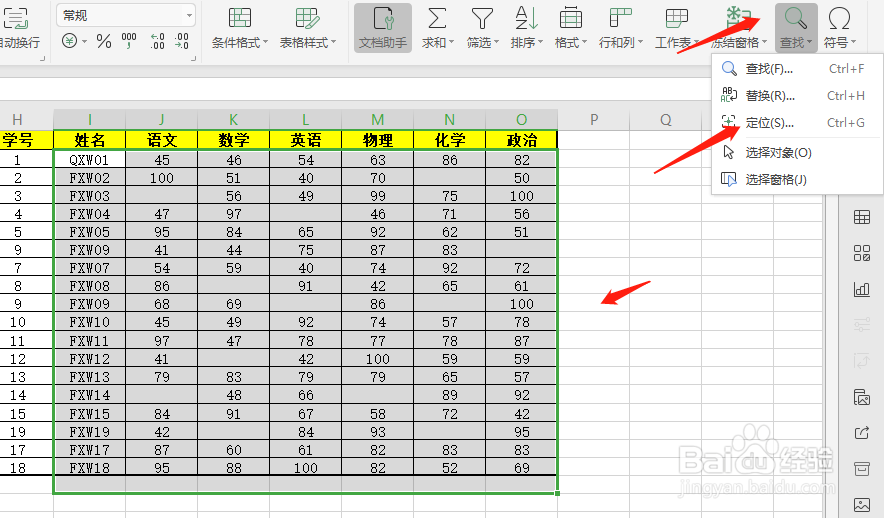884x518 pixels.
Task: Click the picture icon in right sidebar
Action: point(861,505)
